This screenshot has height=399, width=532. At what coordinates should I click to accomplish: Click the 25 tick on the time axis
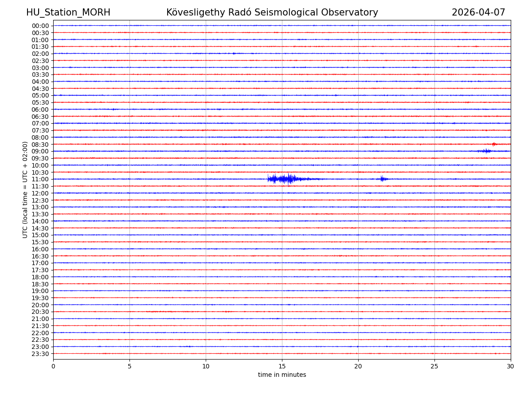[434, 367]
